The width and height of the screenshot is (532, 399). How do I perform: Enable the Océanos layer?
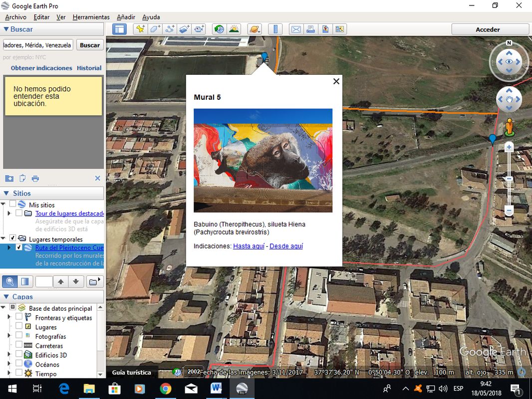(19, 363)
